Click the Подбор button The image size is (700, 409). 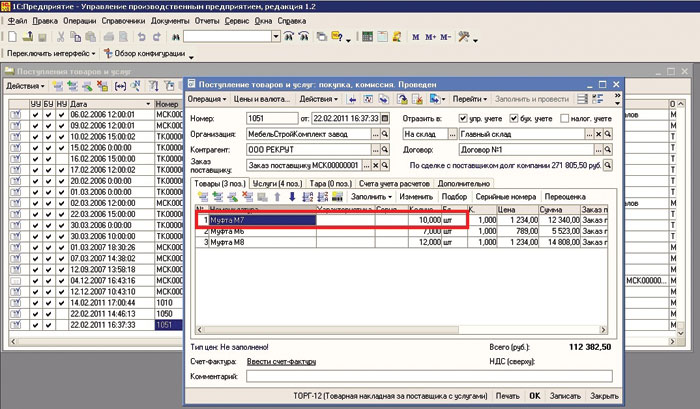[x=454, y=197]
